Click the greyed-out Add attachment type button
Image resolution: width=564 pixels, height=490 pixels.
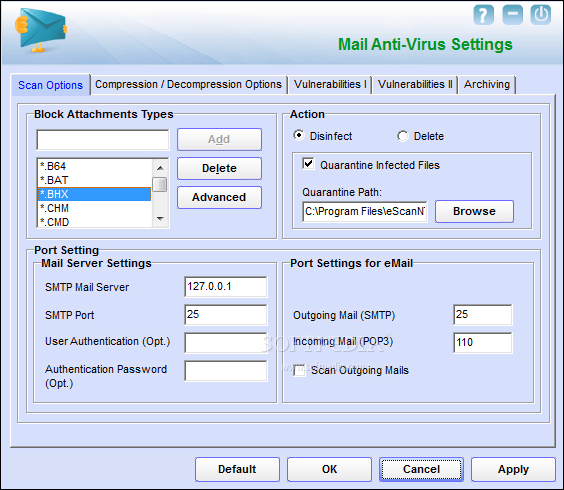point(219,139)
